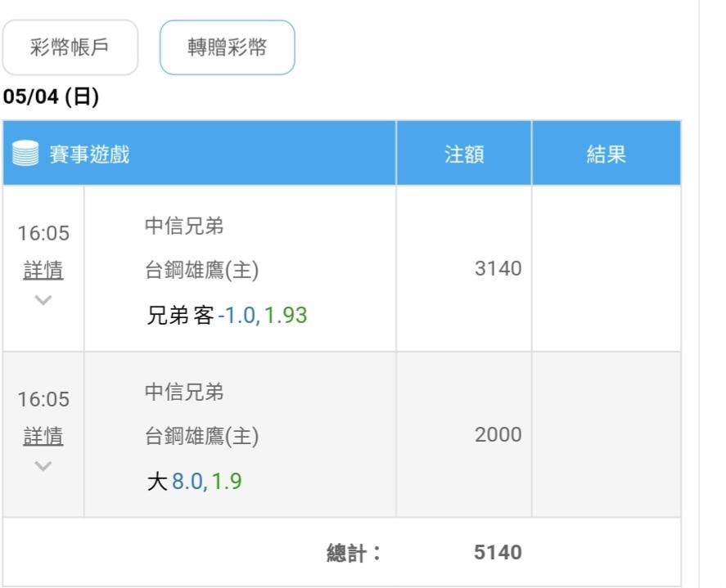This screenshot has width=726, height=588.
Task: Expand chevron under first 詳情 link
Action: click(x=43, y=299)
